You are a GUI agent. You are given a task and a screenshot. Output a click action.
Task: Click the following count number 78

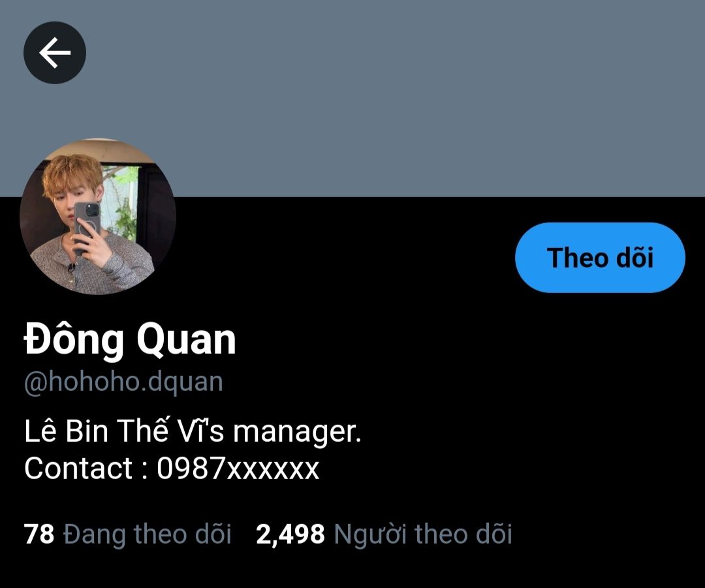39,534
